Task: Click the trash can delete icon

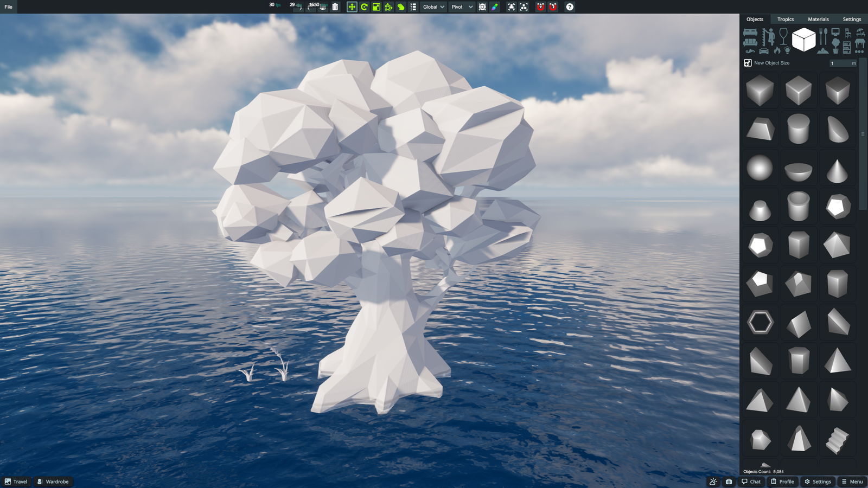Action: [335, 7]
